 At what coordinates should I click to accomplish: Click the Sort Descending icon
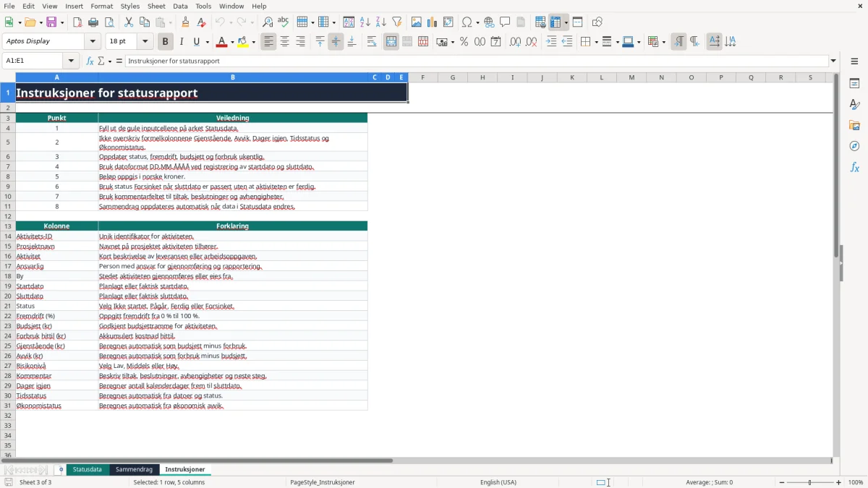[x=380, y=22]
